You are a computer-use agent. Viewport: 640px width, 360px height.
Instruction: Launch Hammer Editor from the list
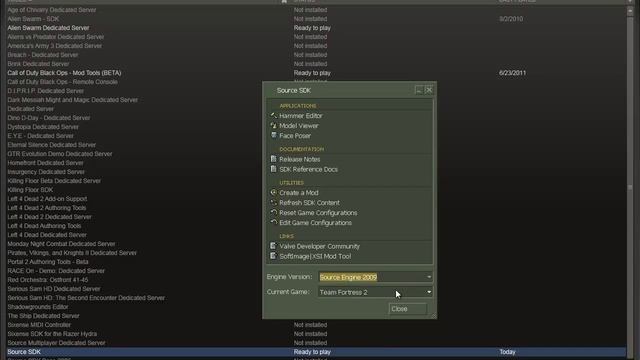[301, 116]
